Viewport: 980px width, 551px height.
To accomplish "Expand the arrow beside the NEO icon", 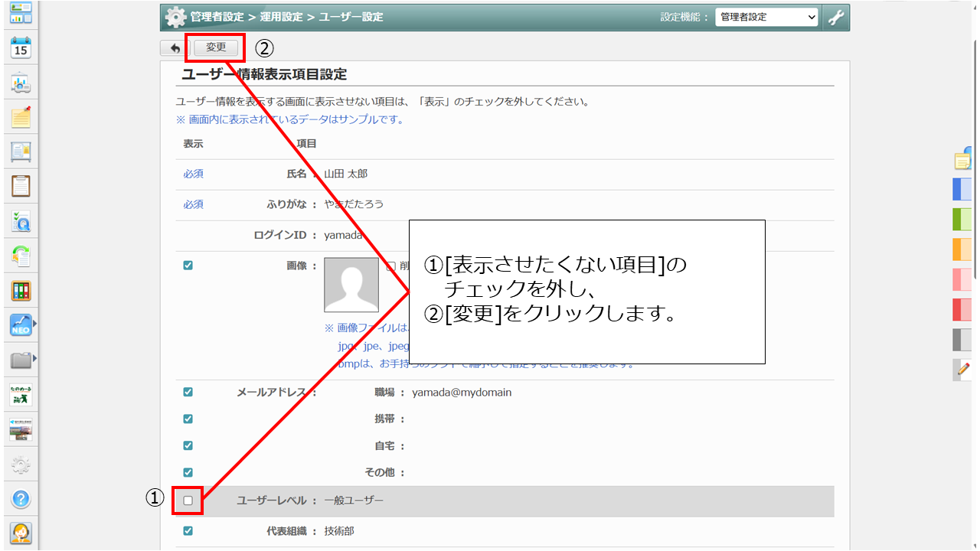I will [x=34, y=324].
